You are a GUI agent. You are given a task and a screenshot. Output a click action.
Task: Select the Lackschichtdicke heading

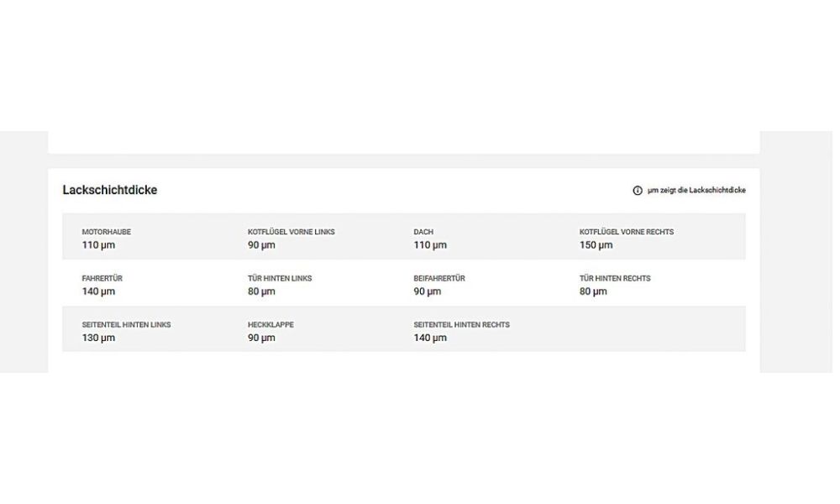click(x=110, y=190)
